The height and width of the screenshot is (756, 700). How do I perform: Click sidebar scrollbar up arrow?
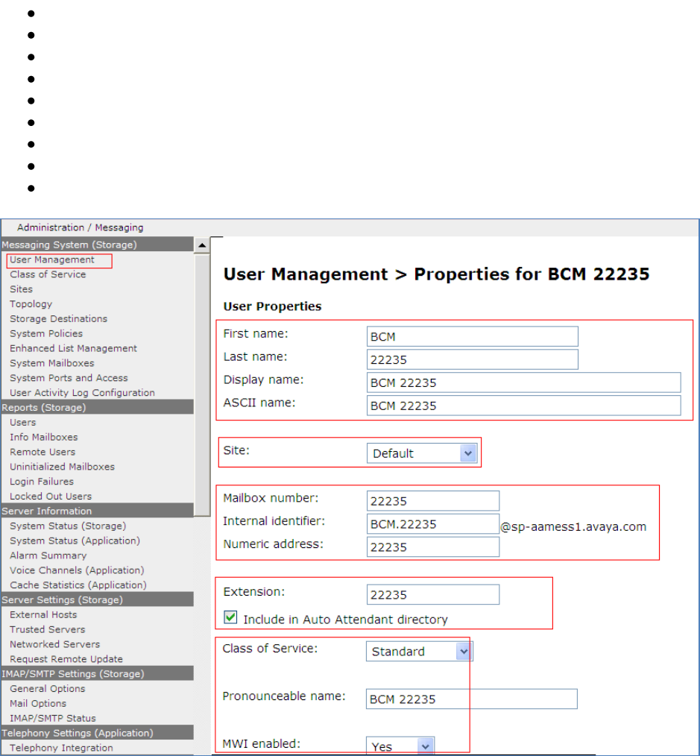(x=202, y=245)
